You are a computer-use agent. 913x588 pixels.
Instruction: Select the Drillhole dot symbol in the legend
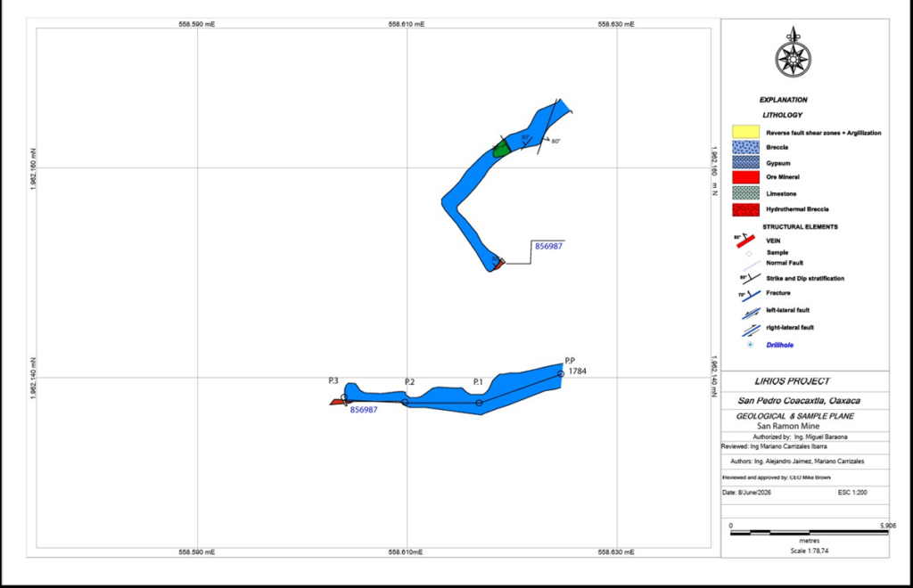750,345
